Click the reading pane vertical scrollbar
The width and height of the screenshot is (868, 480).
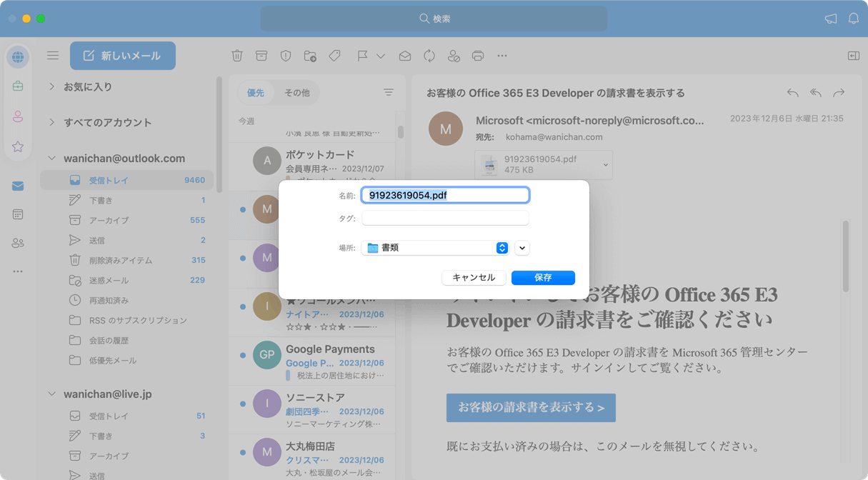tap(846, 256)
